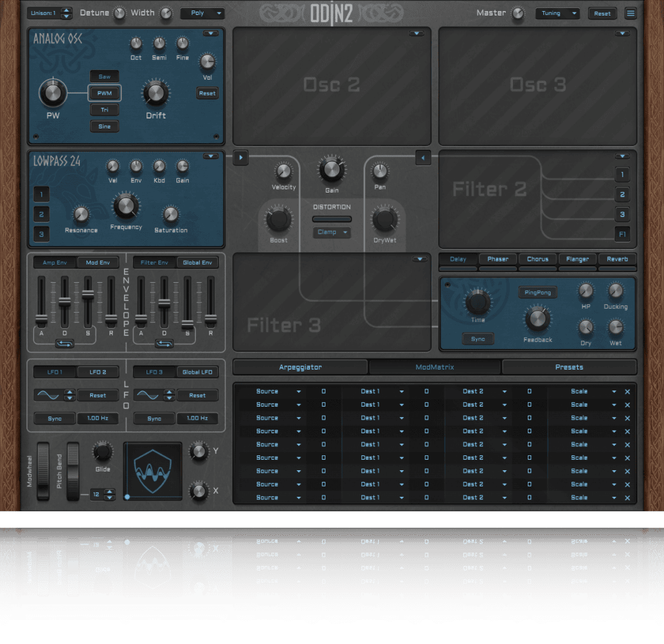
Task: Toggle Filter 2 F1 input button
Action: click(622, 233)
